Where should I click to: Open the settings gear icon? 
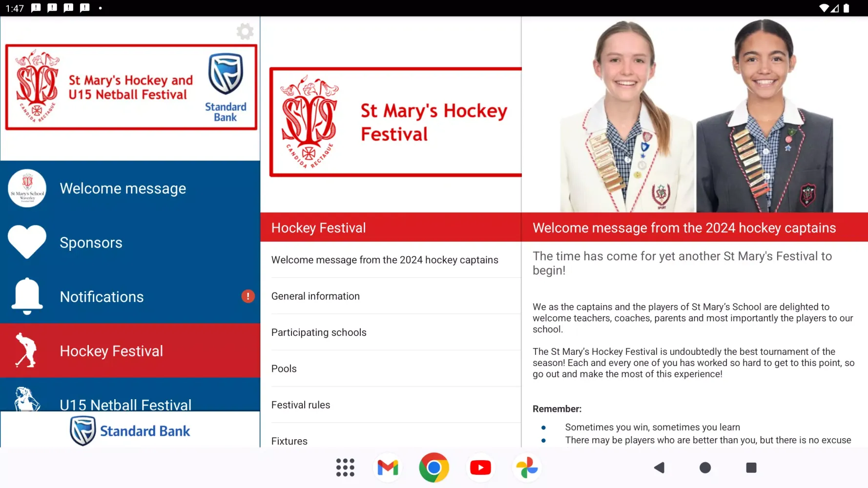pos(245,32)
